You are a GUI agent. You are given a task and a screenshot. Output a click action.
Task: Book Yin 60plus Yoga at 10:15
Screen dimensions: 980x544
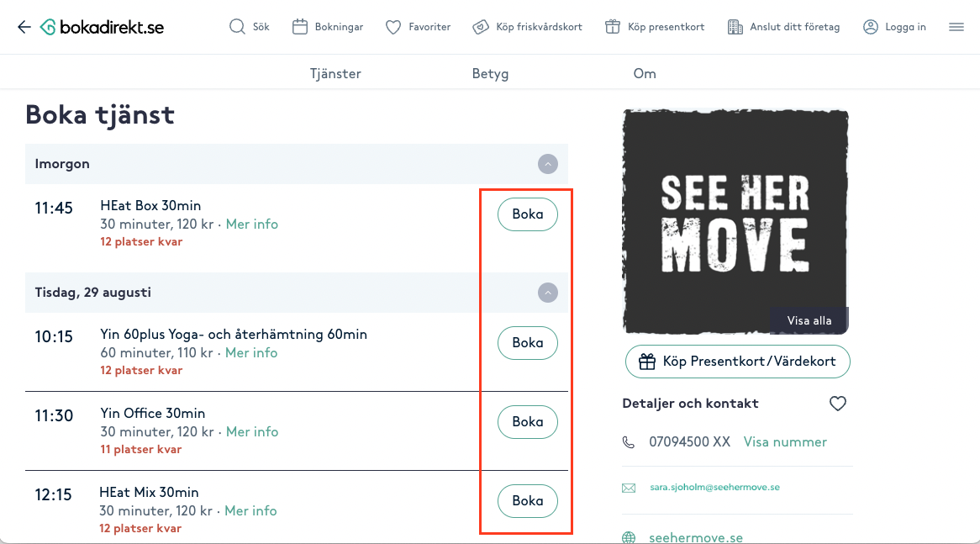(528, 343)
